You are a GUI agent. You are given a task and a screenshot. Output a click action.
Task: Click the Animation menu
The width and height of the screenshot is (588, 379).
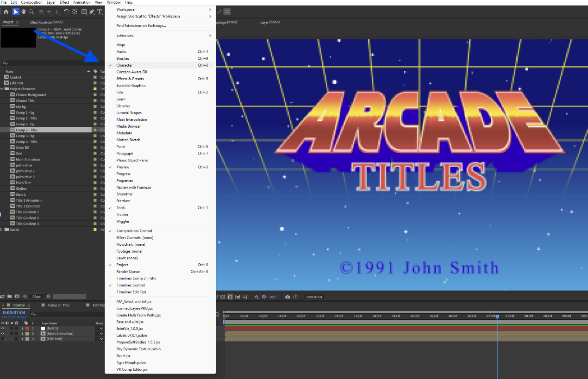click(82, 2)
